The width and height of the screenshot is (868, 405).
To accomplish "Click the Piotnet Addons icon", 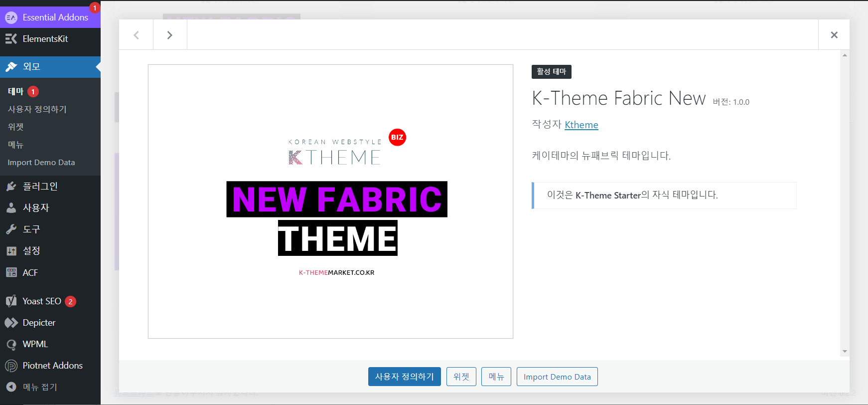I will click(x=11, y=366).
